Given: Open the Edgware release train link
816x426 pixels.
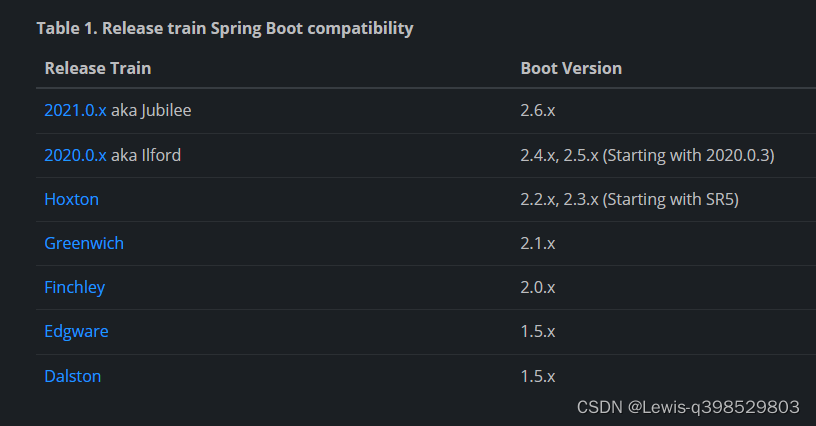Looking at the screenshot, I should tap(76, 332).
